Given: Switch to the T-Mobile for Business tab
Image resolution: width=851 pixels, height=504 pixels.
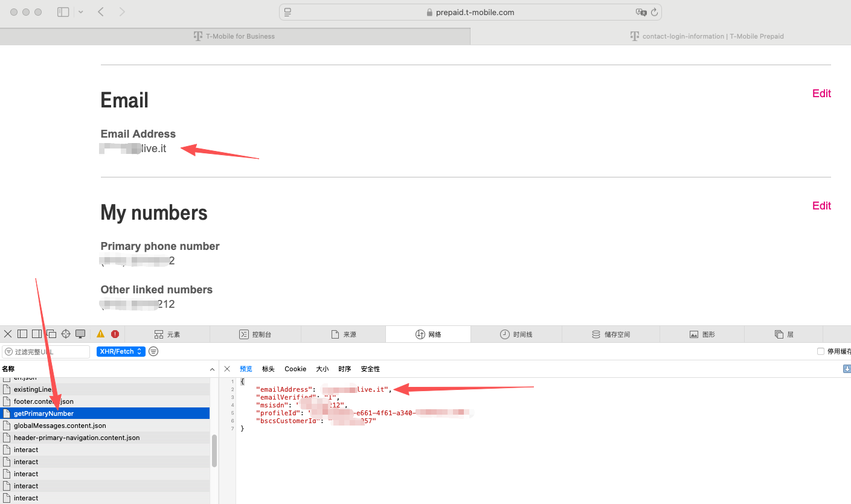Looking at the screenshot, I should click(235, 36).
